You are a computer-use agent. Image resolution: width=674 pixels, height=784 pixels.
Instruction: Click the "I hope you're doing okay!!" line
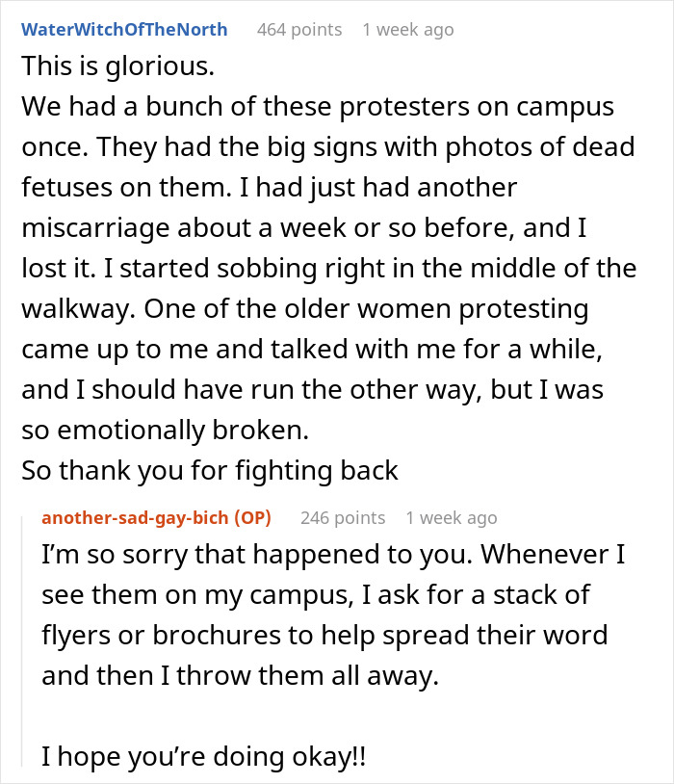(203, 757)
